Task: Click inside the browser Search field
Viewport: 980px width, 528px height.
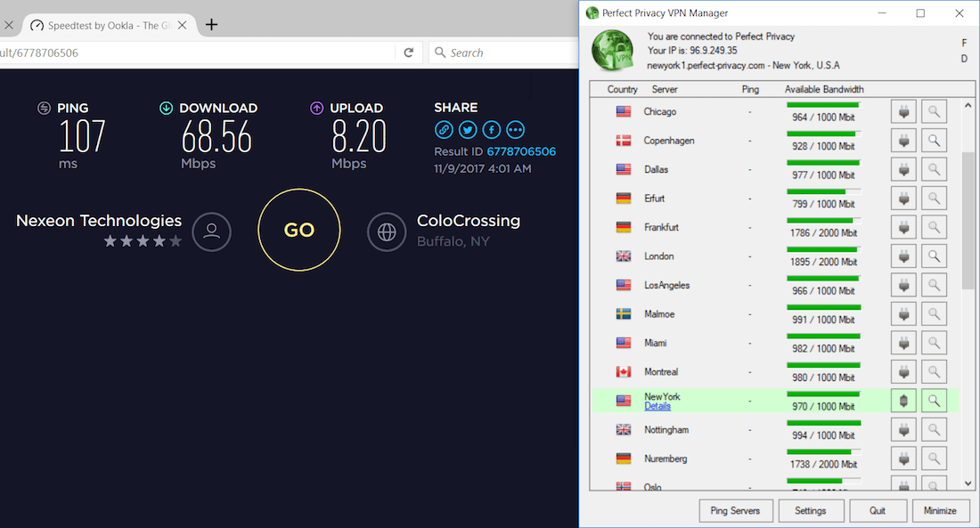Action: click(499, 53)
